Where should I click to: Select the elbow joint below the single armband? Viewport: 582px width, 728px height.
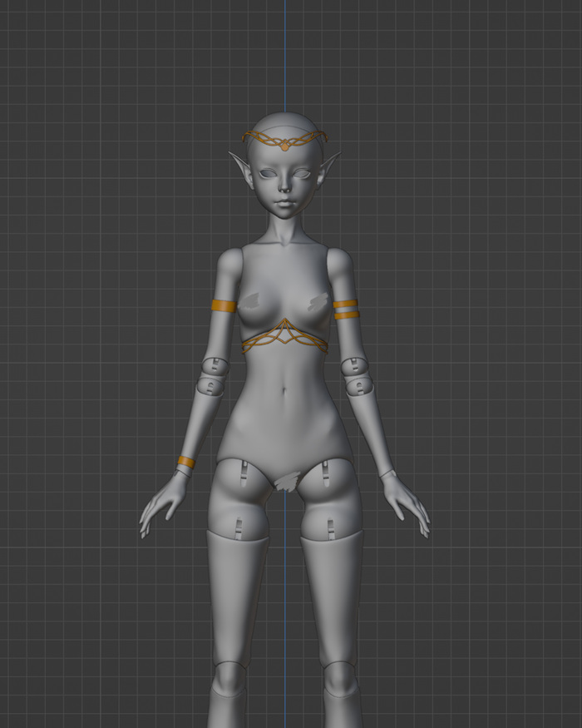pyautogui.click(x=213, y=377)
